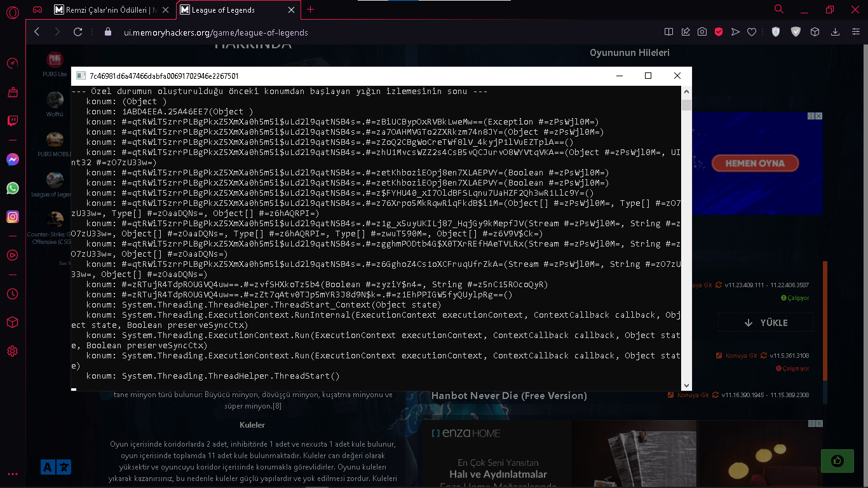Click the site security padlock icon
Viewport: 868px width, 488px height.
[x=107, y=32]
